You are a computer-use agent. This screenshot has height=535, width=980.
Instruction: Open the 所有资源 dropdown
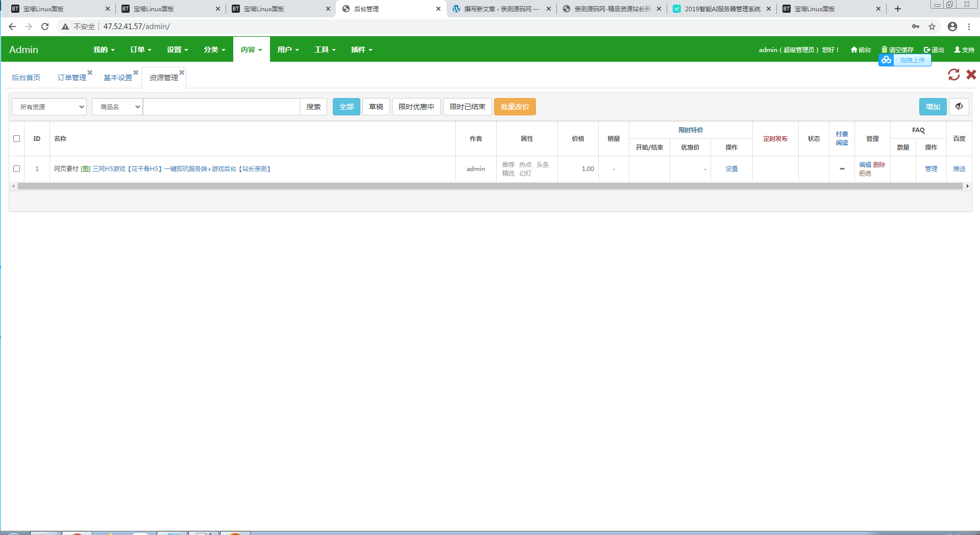tap(49, 107)
